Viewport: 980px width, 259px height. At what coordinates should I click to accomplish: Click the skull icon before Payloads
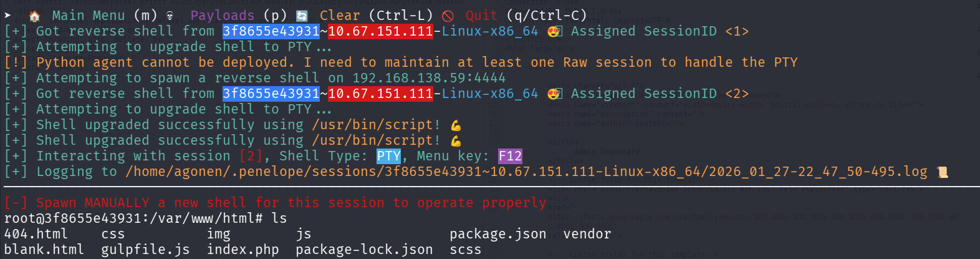coord(170,16)
